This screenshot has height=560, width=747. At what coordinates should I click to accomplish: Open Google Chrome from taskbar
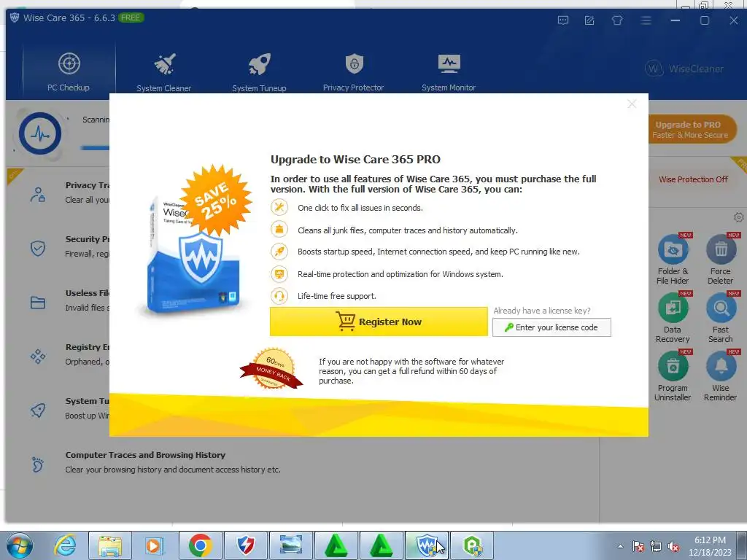[200, 545]
